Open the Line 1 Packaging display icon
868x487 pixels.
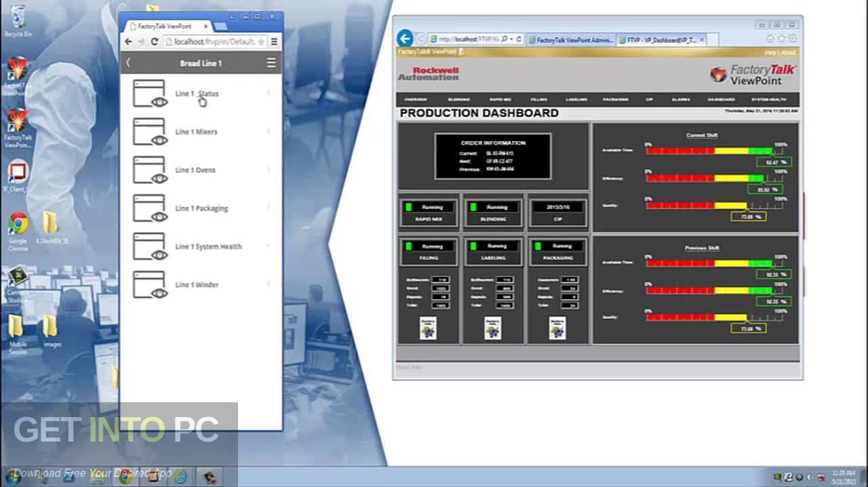pos(150,208)
